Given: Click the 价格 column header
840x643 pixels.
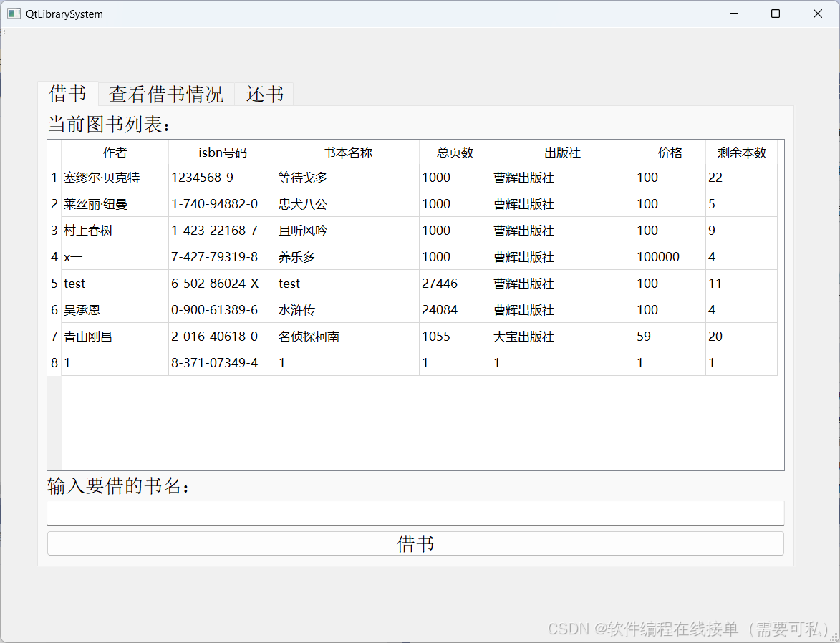Looking at the screenshot, I should point(670,153).
